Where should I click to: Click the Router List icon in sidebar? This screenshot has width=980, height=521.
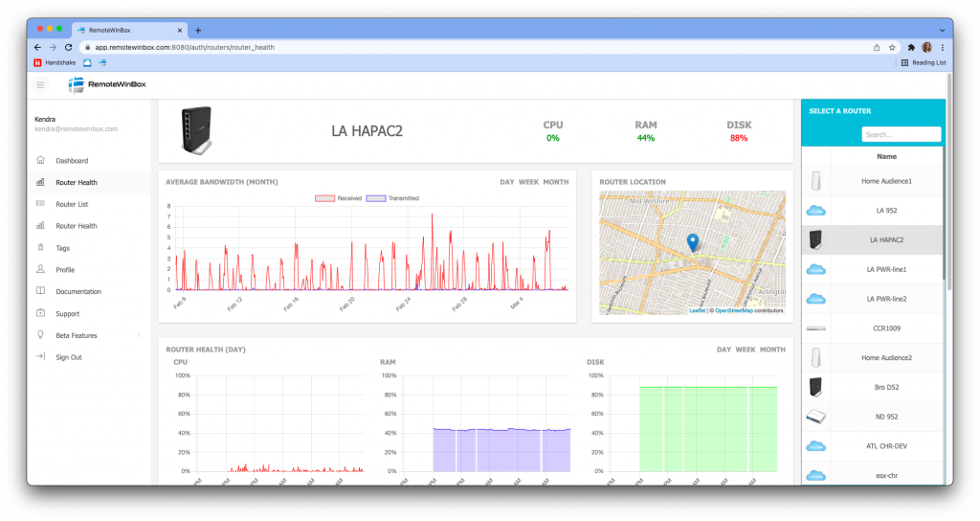pos(40,204)
